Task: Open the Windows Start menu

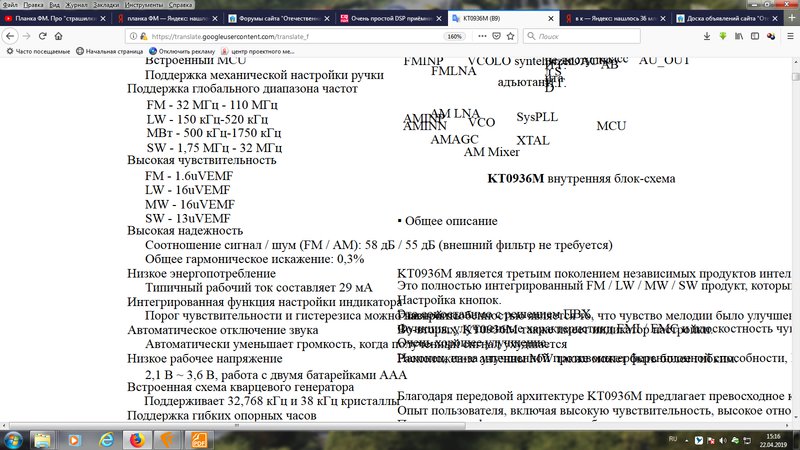Action: tap(13, 440)
